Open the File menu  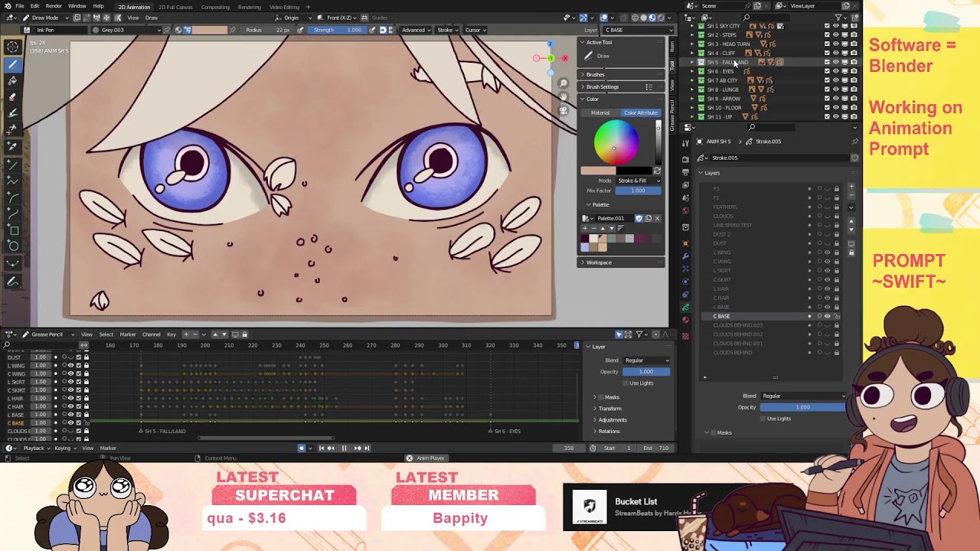point(20,6)
